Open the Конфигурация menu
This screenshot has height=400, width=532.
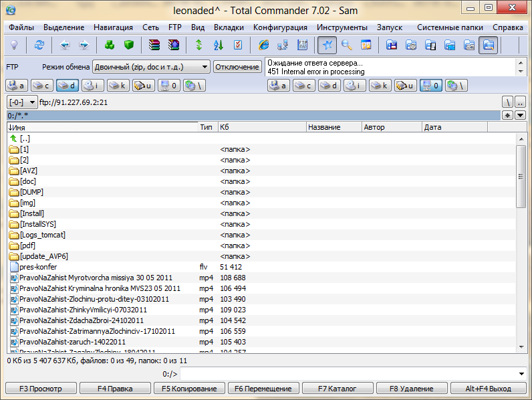tap(280, 27)
